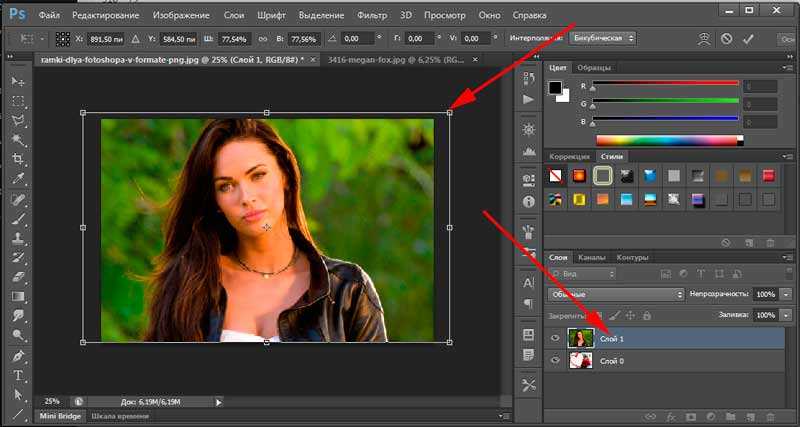Screen dimensions: 800x427
Task: Select the Line tool
Action: click(18, 413)
